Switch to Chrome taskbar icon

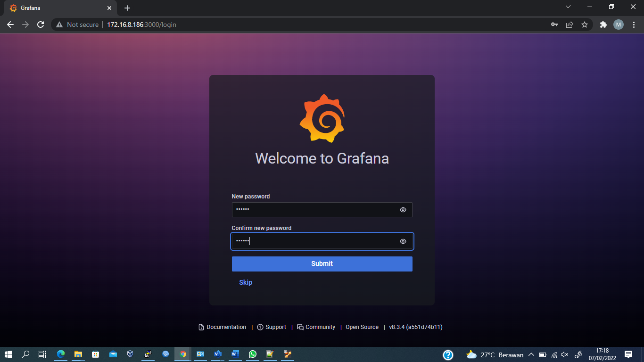(x=183, y=354)
